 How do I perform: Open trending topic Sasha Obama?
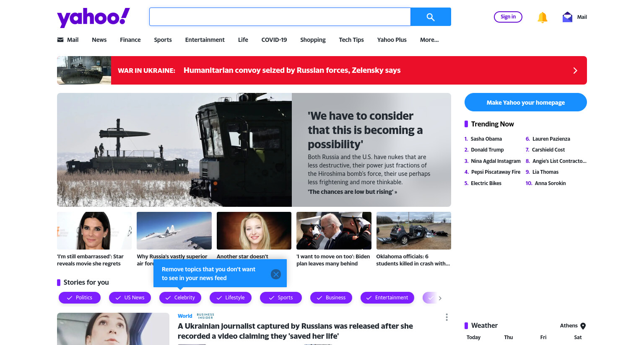(486, 139)
